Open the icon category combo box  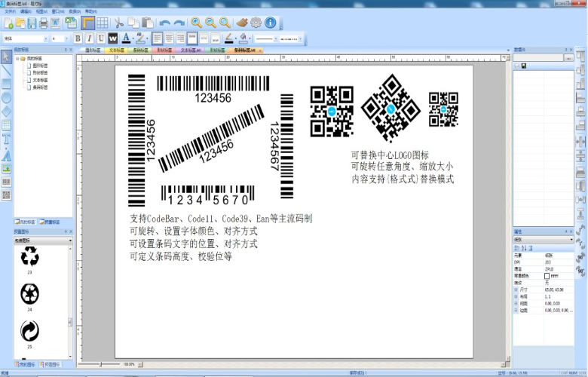click(43, 241)
